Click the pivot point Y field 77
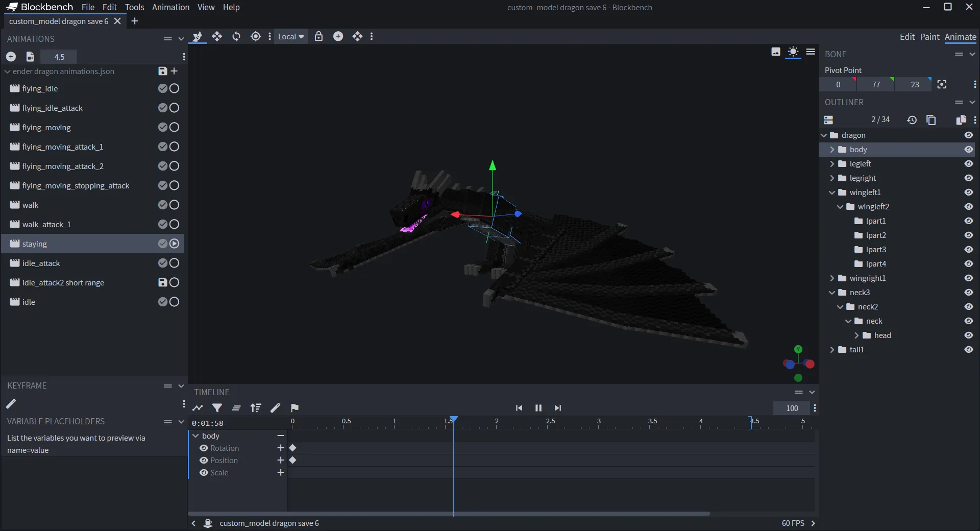This screenshot has height=531, width=980. pos(876,84)
